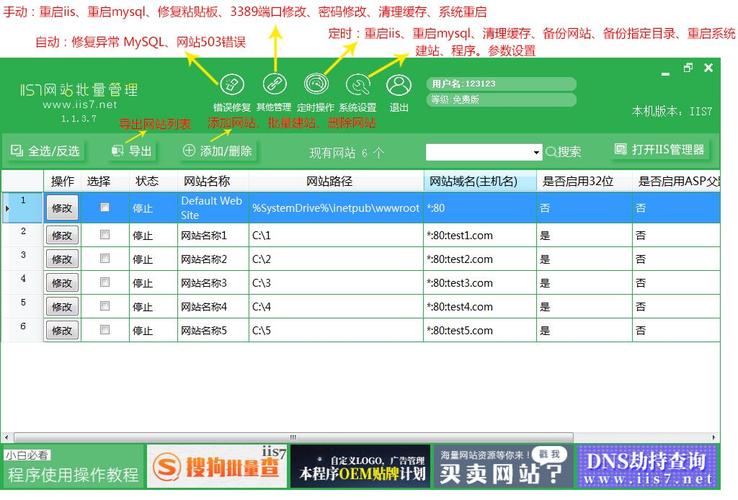
Task: Click the 选择 column header
Action: (x=105, y=181)
